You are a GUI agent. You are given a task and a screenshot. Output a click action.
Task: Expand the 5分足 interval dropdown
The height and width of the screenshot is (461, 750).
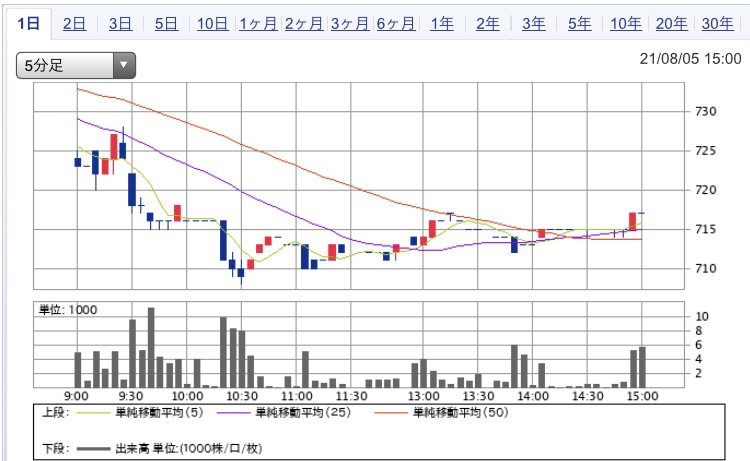click(76, 66)
